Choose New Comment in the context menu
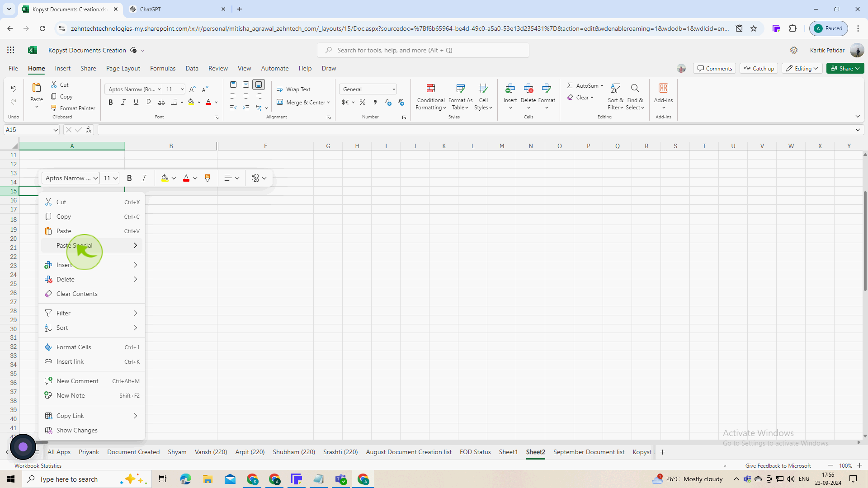Image resolution: width=868 pixels, height=488 pixels. (92, 381)
